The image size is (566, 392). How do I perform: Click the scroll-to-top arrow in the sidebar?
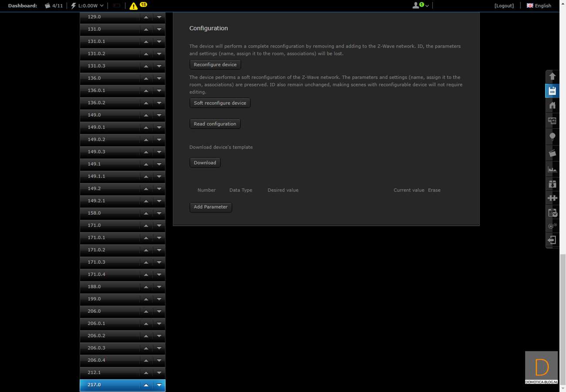coord(552,77)
